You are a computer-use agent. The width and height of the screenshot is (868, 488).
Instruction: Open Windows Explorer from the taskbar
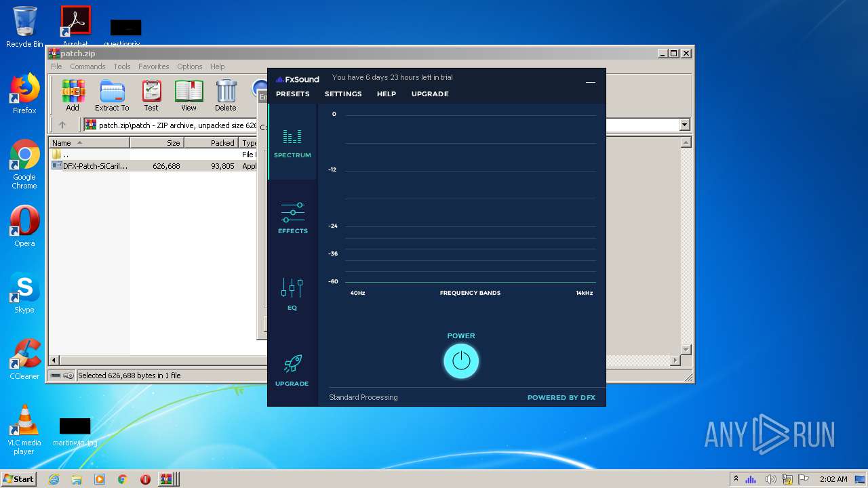tap(77, 479)
